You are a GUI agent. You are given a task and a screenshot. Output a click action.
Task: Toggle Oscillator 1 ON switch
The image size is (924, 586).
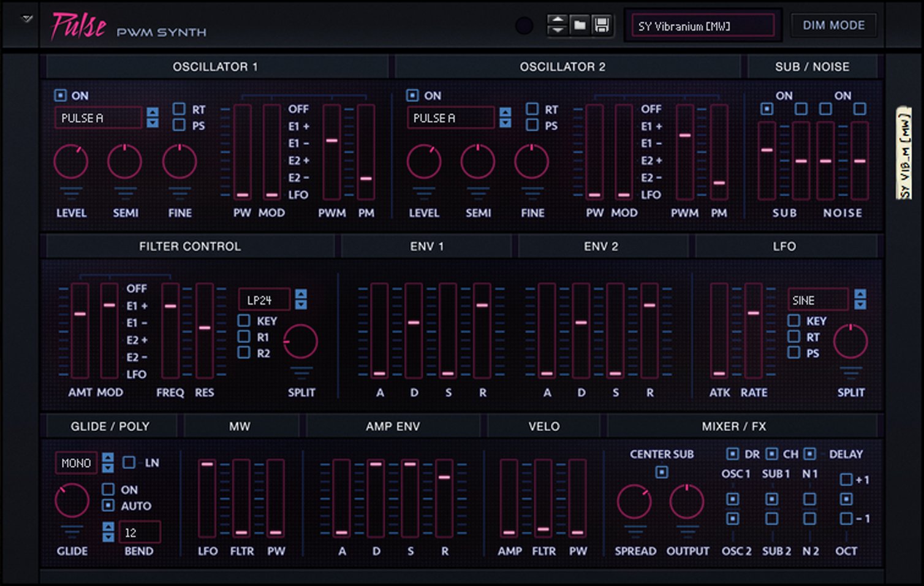(60, 95)
